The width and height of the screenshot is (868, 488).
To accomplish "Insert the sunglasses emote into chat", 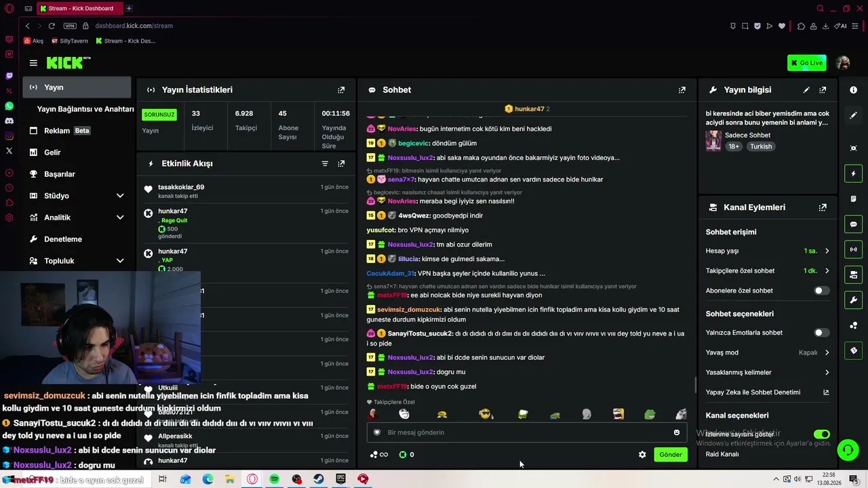I will tap(486, 414).
